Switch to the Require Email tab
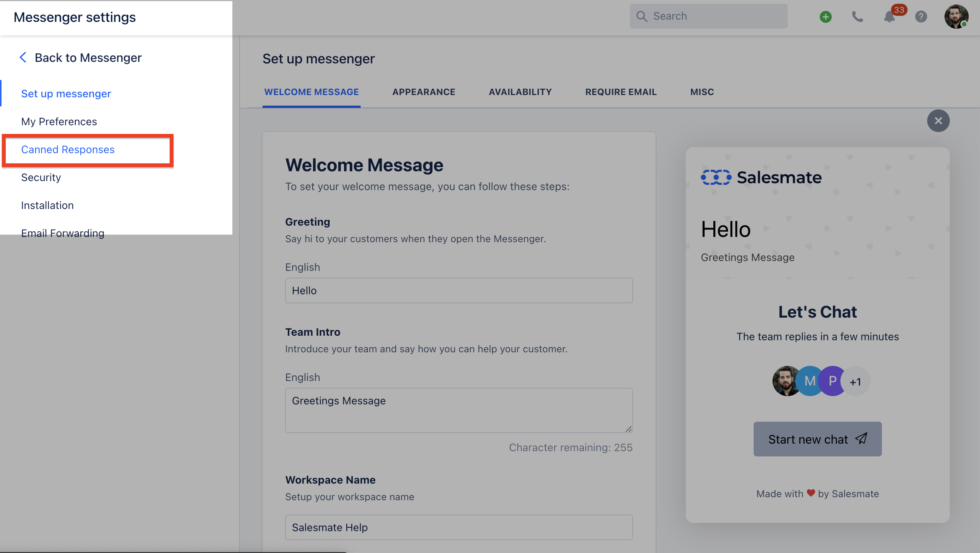 [621, 92]
